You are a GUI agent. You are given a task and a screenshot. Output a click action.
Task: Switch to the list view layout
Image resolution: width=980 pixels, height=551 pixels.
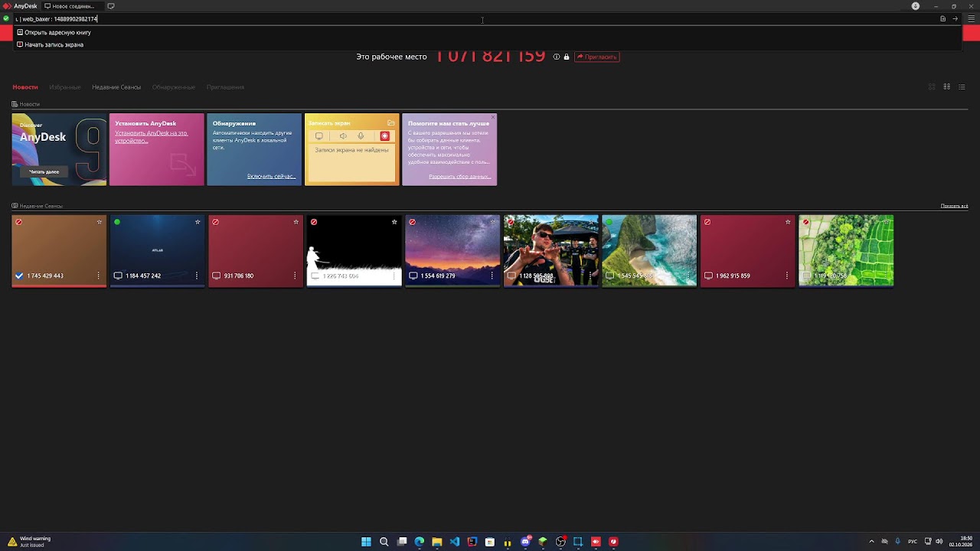pos(962,86)
